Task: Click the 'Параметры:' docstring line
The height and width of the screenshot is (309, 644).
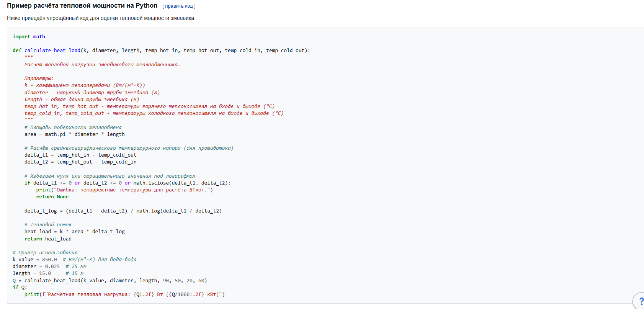Action: 39,78
